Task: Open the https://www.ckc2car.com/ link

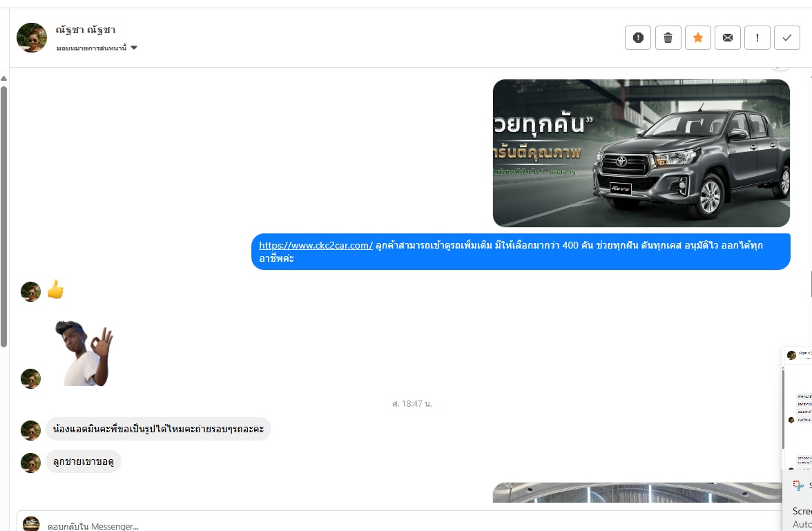Action: tap(316, 246)
